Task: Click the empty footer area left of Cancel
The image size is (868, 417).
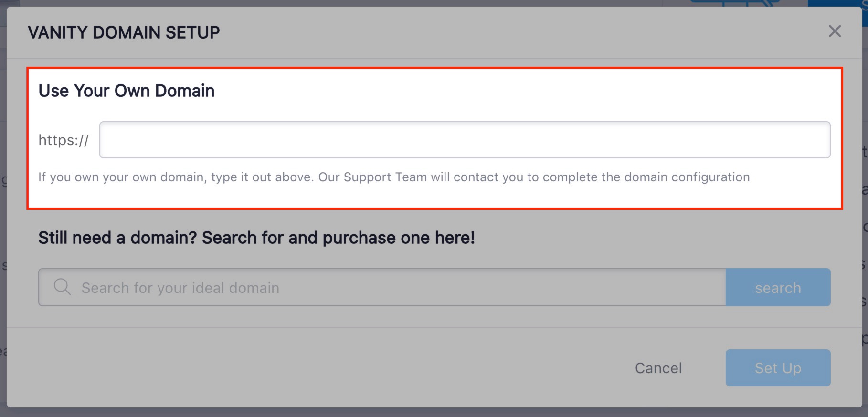Action: pos(315,368)
